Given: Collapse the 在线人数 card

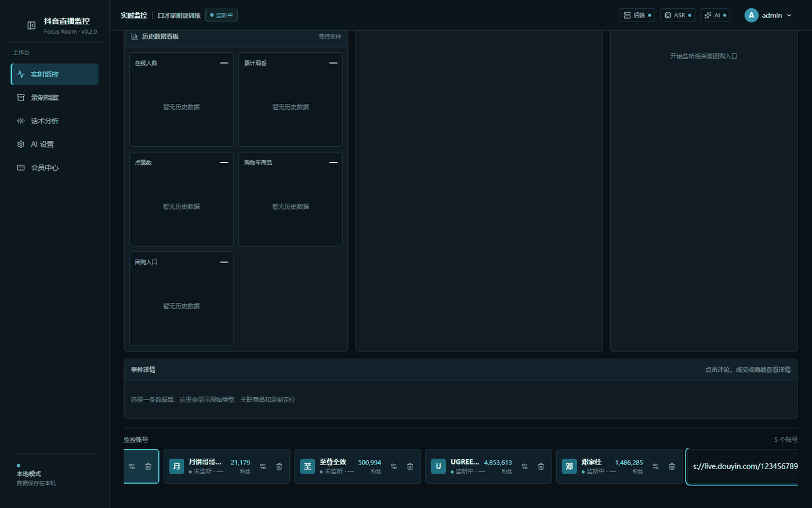Looking at the screenshot, I should (x=224, y=63).
